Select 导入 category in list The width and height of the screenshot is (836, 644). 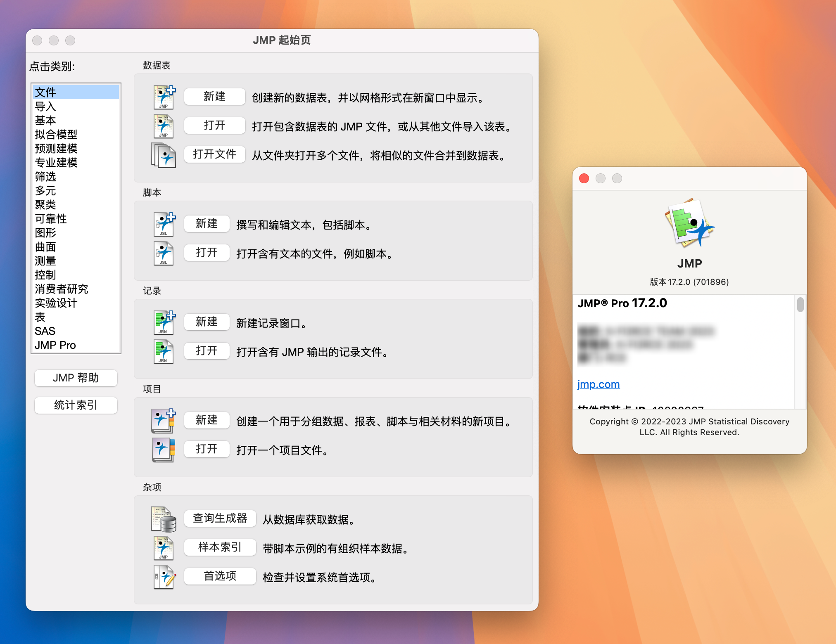[x=76, y=106]
